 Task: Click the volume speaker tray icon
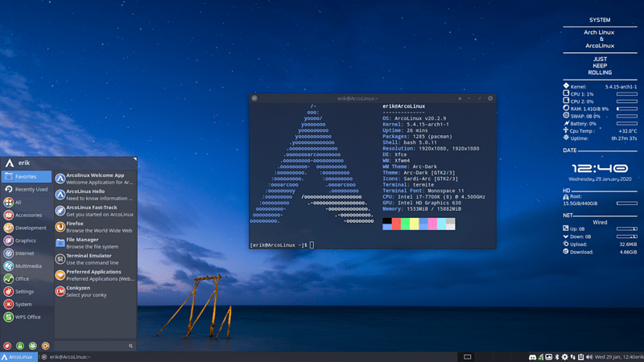coord(588,356)
